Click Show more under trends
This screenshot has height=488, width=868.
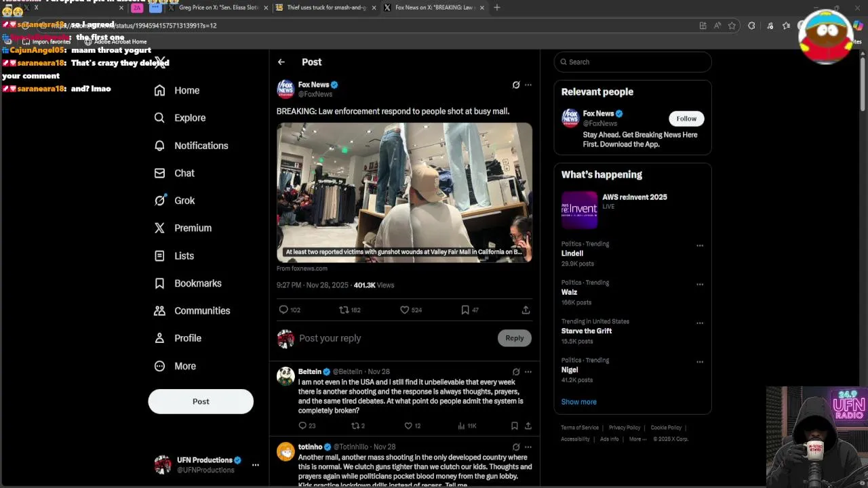click(578, 402)
